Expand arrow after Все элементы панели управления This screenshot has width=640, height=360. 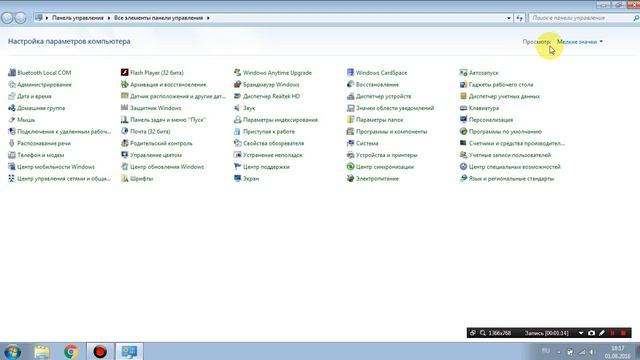click(x=208, y=18)
